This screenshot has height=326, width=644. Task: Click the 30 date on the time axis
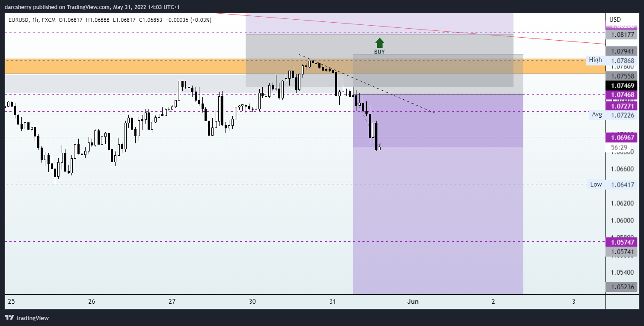point(252,302)
